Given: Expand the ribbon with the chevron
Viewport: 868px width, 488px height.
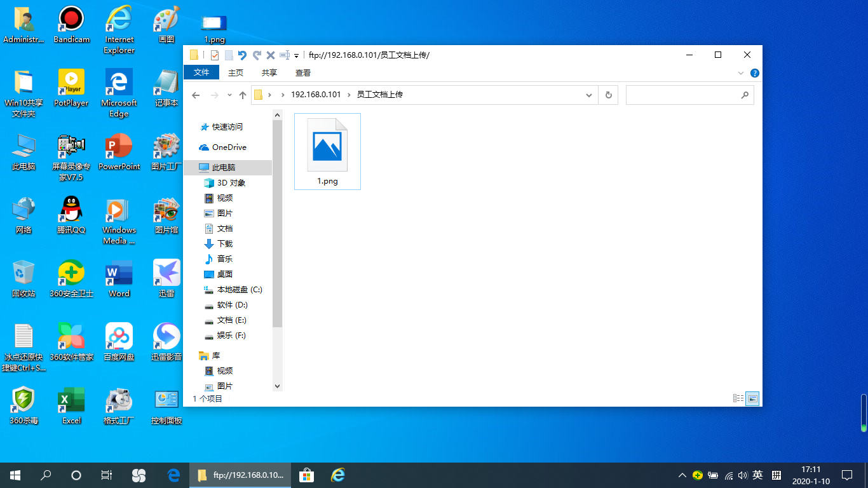Looking at the screenshot, I should 741,73.
